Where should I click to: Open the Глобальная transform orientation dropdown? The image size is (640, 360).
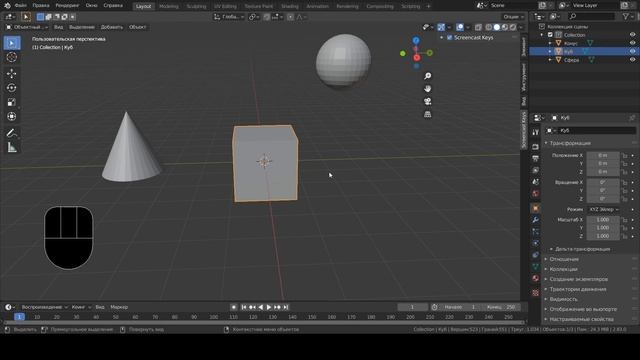229,17
